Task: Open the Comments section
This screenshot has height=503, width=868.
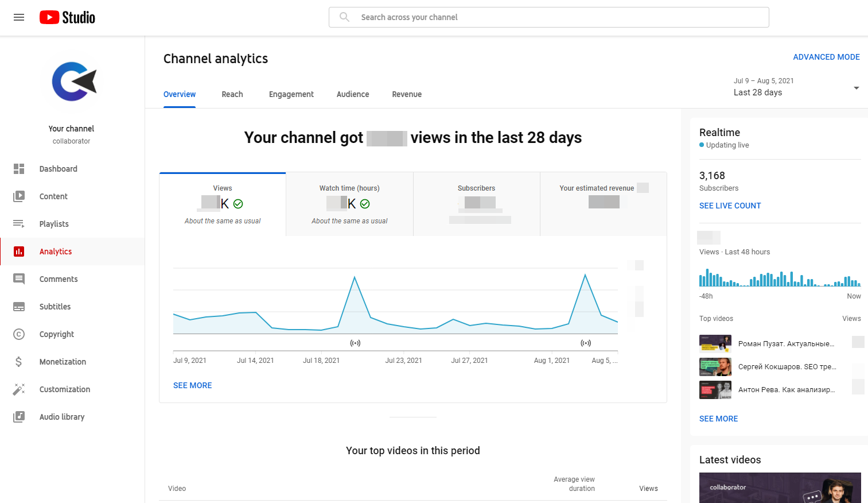Action: [x=58, y=279]
